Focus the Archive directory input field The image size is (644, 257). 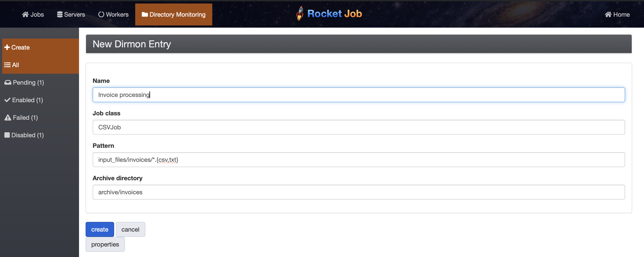click(359, 192)
